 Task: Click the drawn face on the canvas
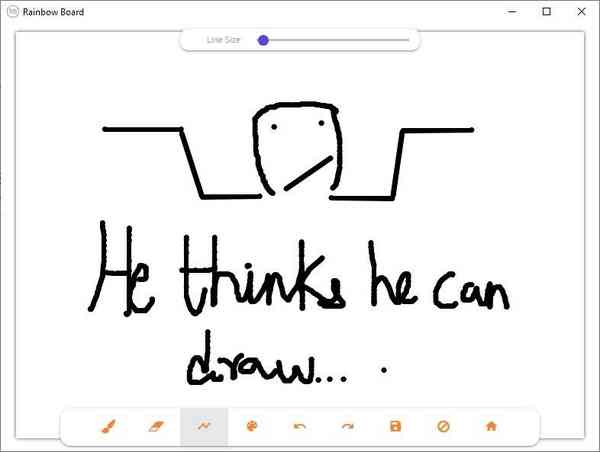coord(297,150)
